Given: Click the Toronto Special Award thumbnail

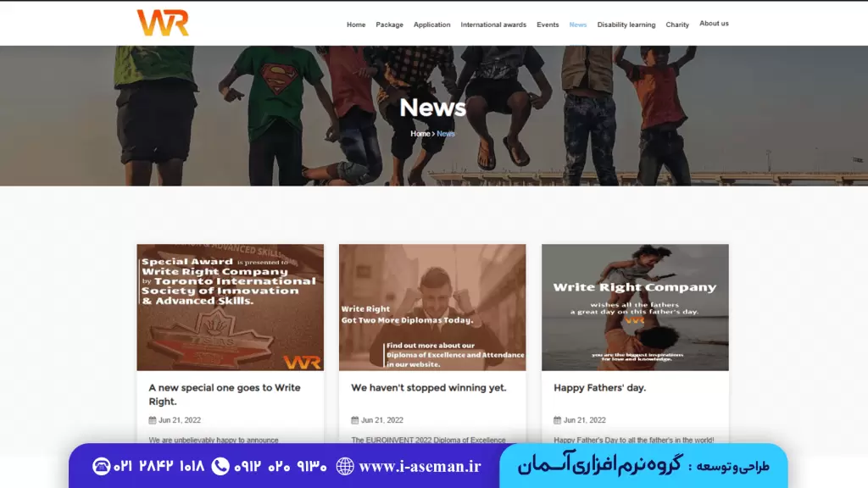Looking at the screenshot, I should tap(230, 308).
